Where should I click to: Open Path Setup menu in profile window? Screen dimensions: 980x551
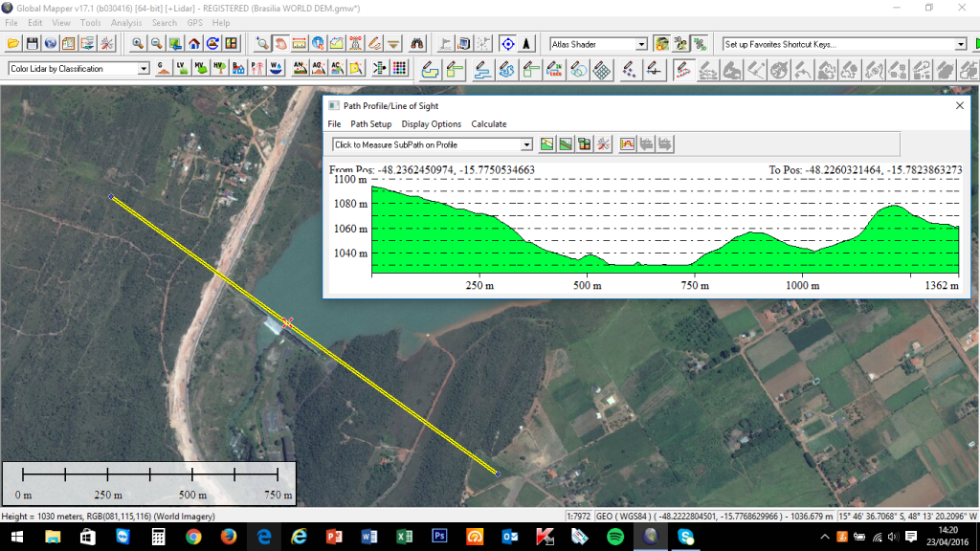[x=370, y=124]
